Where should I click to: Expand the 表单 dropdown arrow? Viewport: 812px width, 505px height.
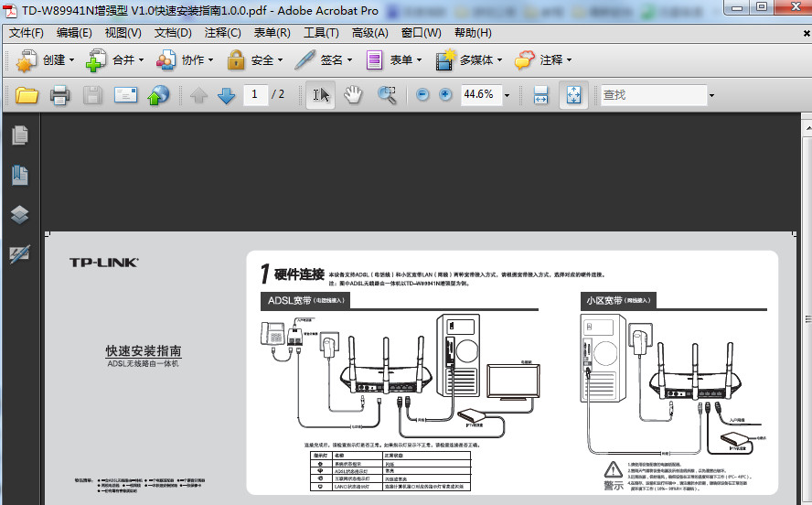419,60
